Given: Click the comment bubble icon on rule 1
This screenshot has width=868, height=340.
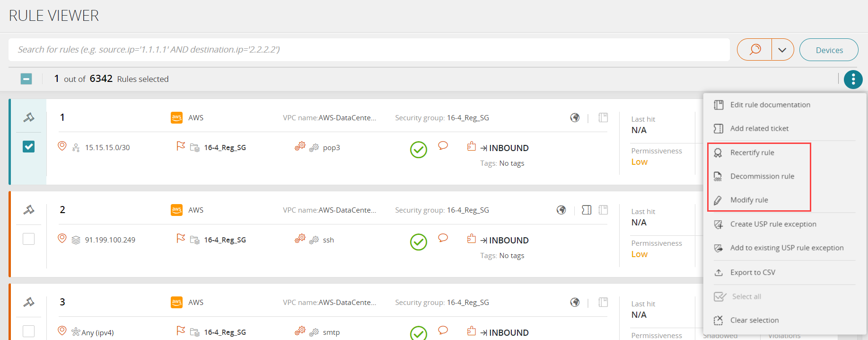Looking at the screenshot, I should 443,146.
